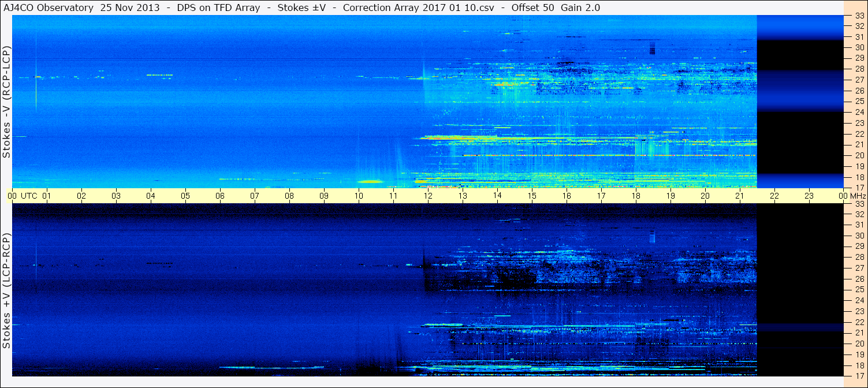Select the 06 hour tick on time axis
Image resolution: width=868 pixels, height=388 pixels.
click(220, 196)
